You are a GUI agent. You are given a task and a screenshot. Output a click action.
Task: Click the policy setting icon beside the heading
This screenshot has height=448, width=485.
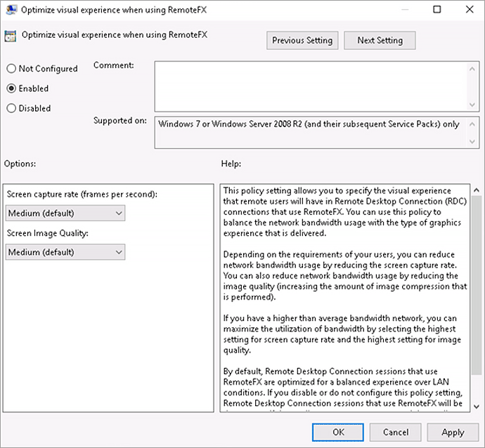point(11,36)
